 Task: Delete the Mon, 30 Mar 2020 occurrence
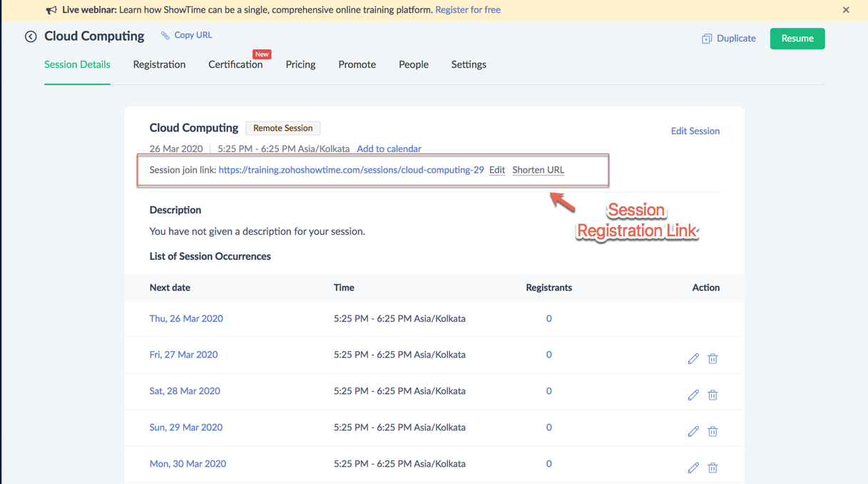(x=713, y=468)
